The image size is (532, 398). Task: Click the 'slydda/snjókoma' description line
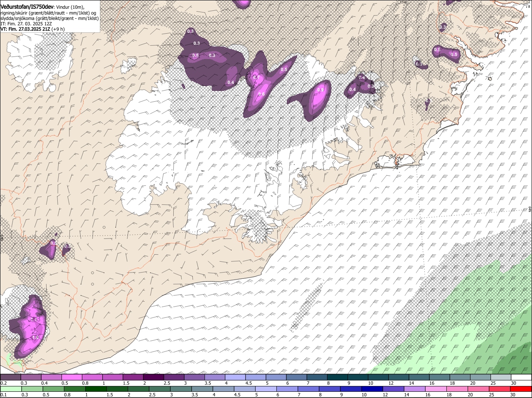(x=49, y=18)
